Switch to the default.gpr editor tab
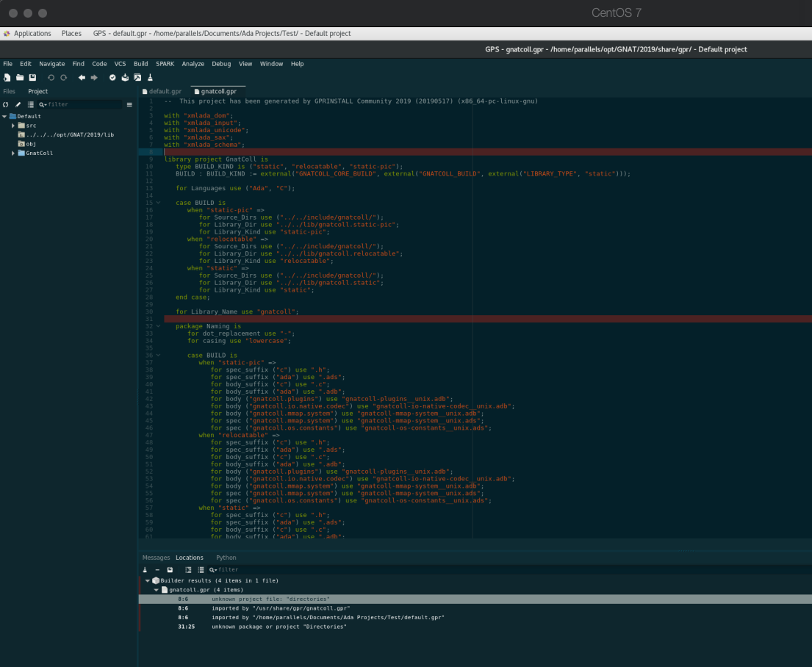The height and width of the screenshot is (667, 812). (162, 91)
